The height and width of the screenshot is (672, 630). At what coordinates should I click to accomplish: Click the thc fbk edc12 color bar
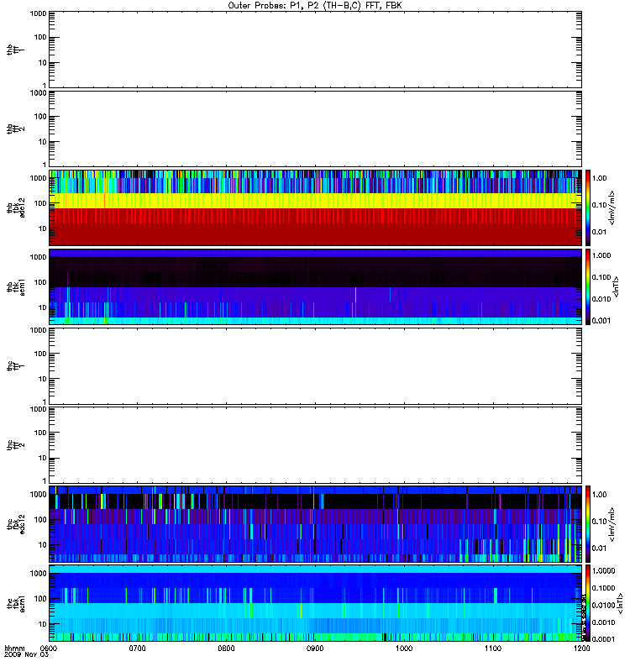click(x=588, y=523)
